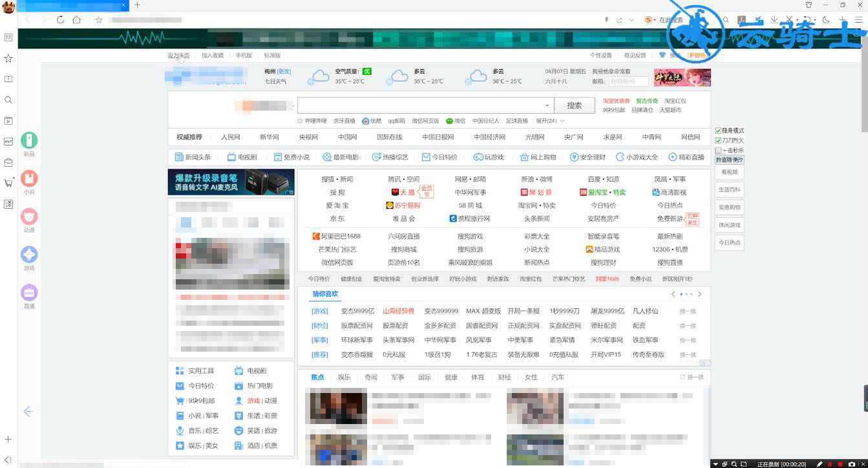
Task: Open 携程旅行网 link
Action: (x=469, y=218)
